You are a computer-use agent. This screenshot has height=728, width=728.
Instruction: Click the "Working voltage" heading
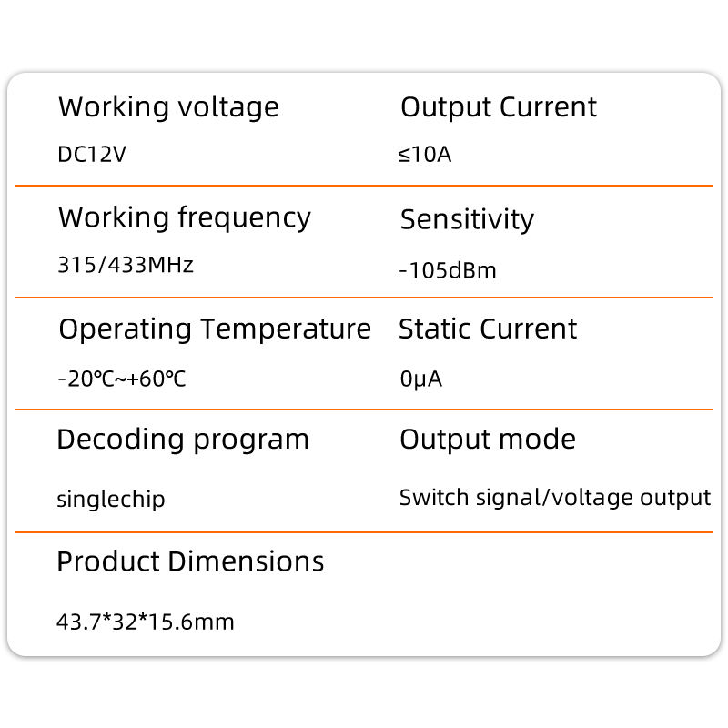[x=168, y=107]
